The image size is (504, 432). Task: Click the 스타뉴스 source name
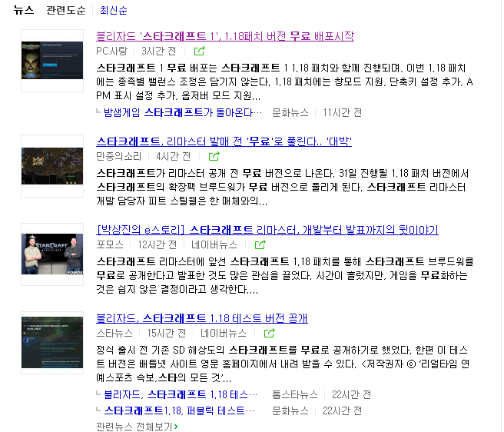pos(114,334)
